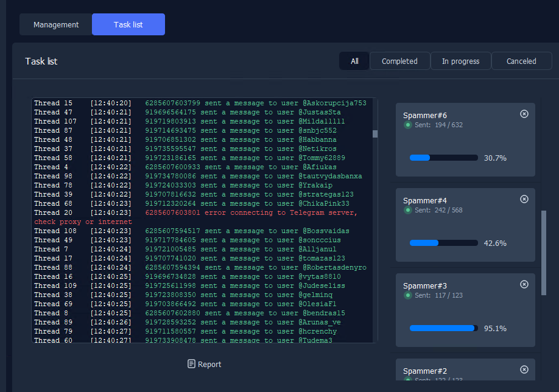Image resolution: width=559 pixels, height=392 pixels.
Task: Select the Spammer#3 card title
Action: click(425, 286)
